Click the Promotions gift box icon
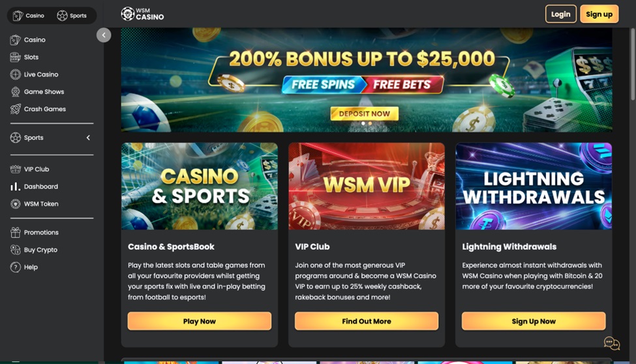Viewport: 636px width, 364px height. (15, 232)
